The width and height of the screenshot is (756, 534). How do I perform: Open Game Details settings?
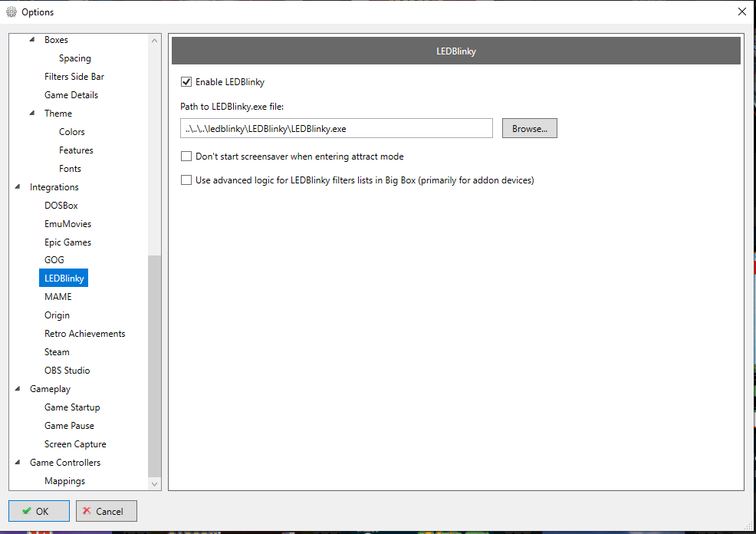pos(71,95)
